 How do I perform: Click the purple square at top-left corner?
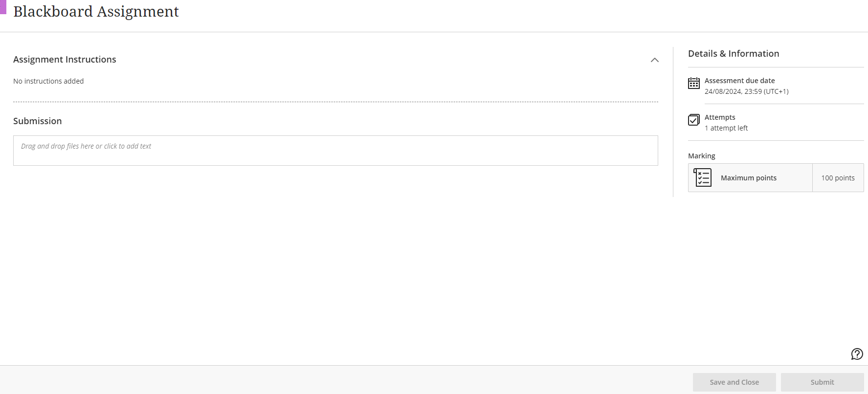click(3, 7)
